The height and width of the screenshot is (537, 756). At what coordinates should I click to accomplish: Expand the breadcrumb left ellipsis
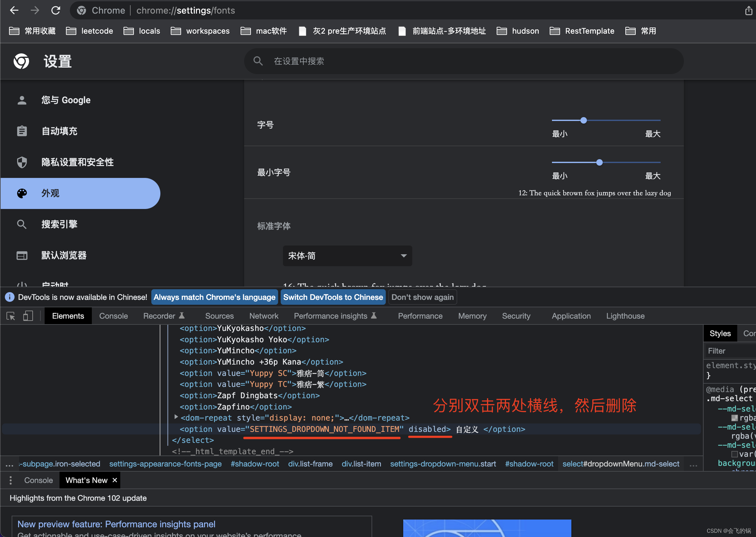pyautogui.click(x=9, y=464)
